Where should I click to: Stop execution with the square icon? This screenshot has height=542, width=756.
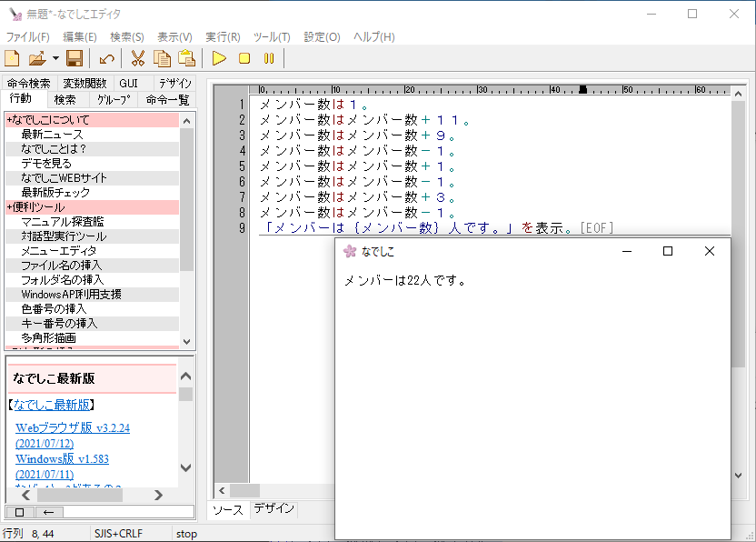(244, 59)
